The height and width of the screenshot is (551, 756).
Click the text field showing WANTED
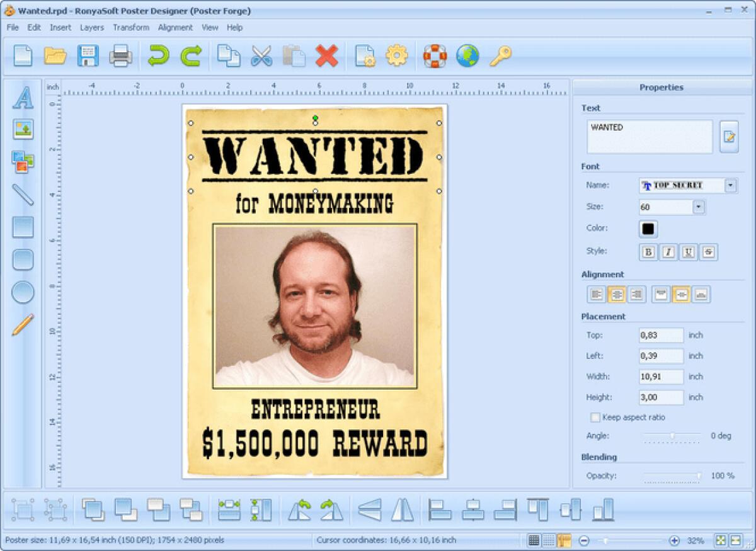(649, 137)
